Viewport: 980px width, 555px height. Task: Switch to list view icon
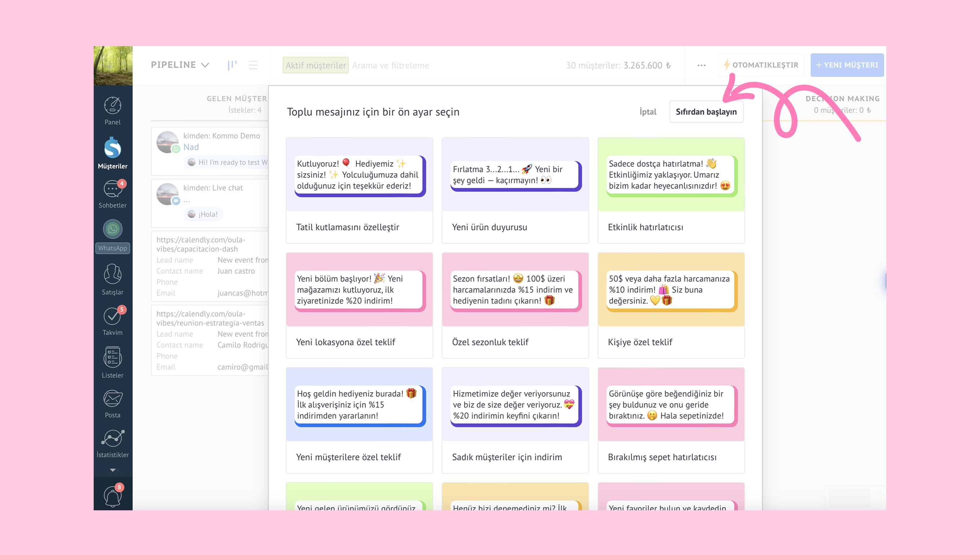pyautogui.click(x=253, y=65)
